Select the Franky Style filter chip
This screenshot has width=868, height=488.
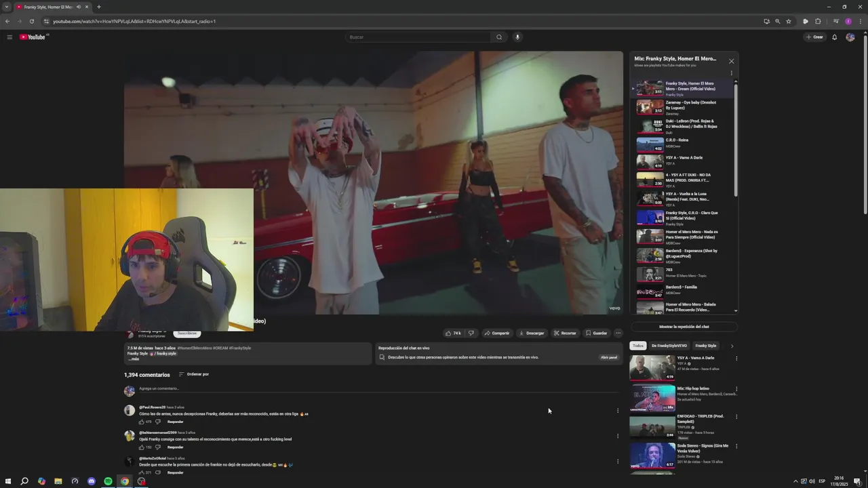[706, 346]
